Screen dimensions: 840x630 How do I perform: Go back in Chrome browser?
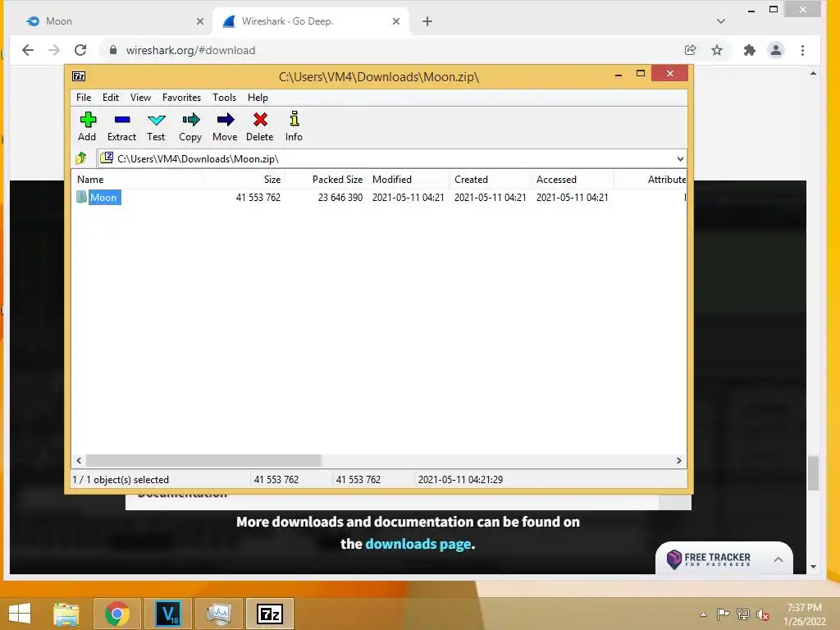pyautogui.click(x=28, y=50)
